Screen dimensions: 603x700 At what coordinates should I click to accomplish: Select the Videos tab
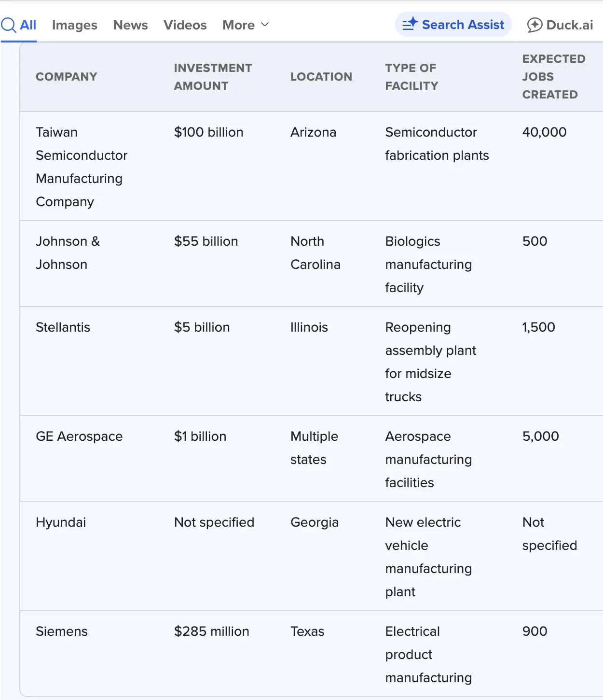tap(185, 25)
